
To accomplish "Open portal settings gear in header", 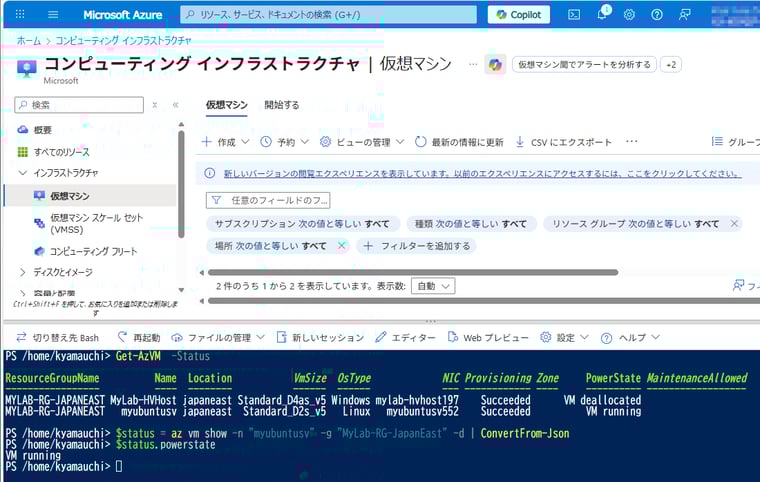I will [629, 15].
